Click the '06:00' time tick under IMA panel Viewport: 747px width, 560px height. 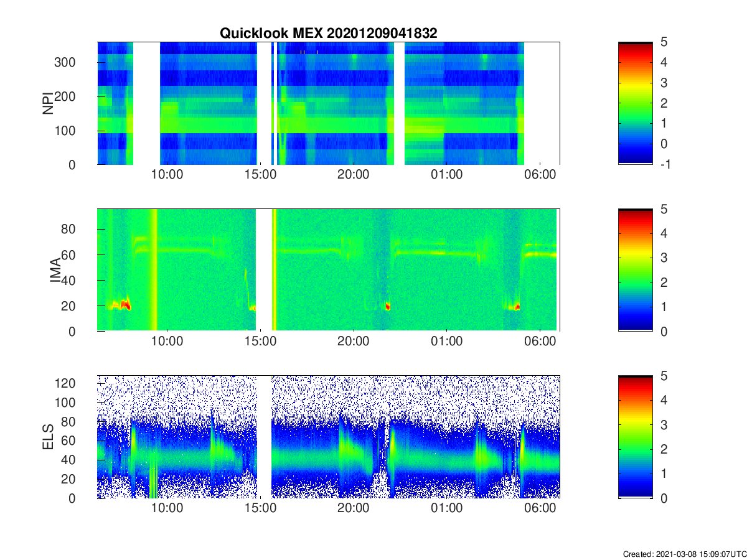540,341
